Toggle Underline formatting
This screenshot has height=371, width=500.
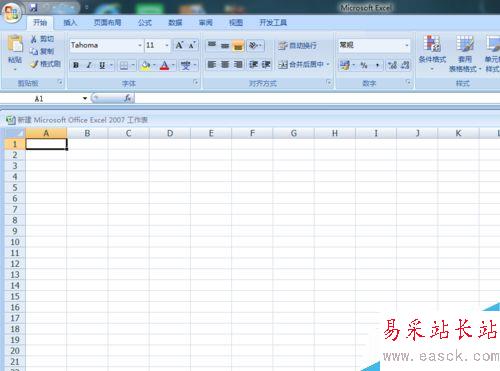[x=102, y=65]
